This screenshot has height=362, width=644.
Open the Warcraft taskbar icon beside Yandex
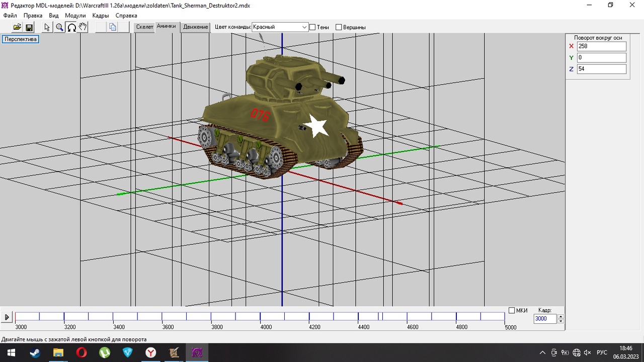pos(174,352)
